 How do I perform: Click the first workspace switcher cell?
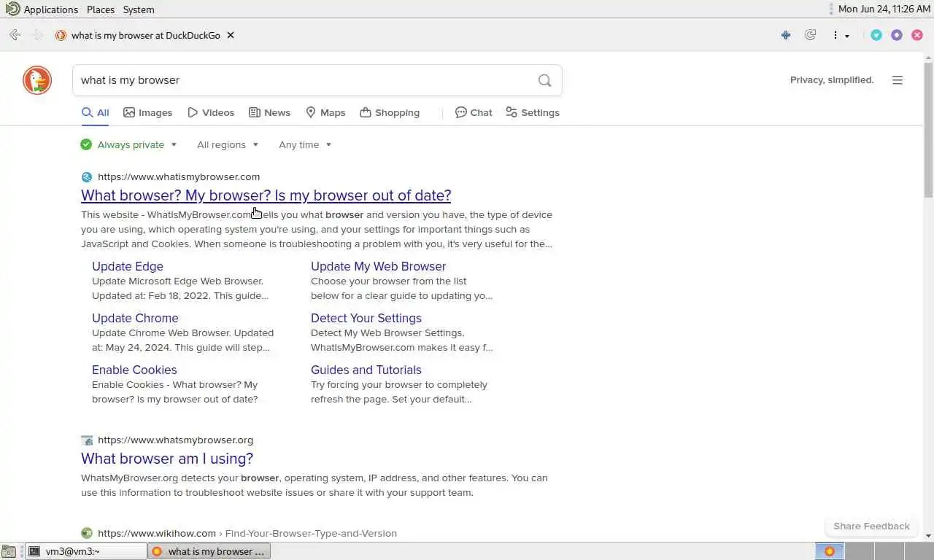(x=830, y=551)
